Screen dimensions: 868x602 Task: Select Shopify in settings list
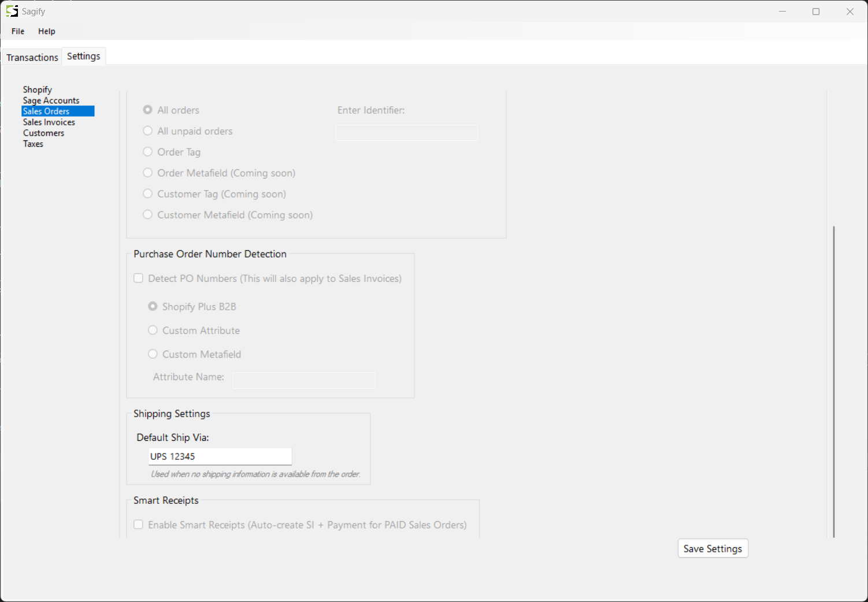[38, 90]
